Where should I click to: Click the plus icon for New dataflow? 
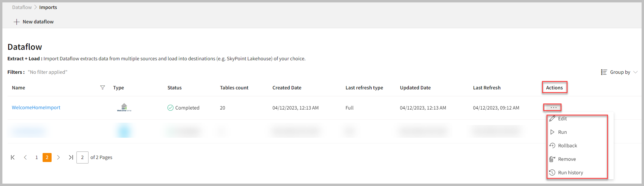coord(16,22)
